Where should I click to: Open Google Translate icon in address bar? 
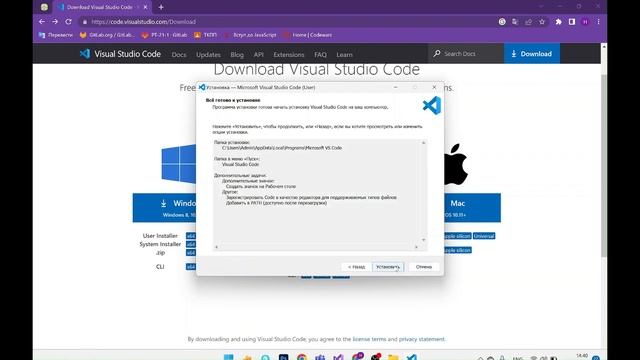pos(515,22)
